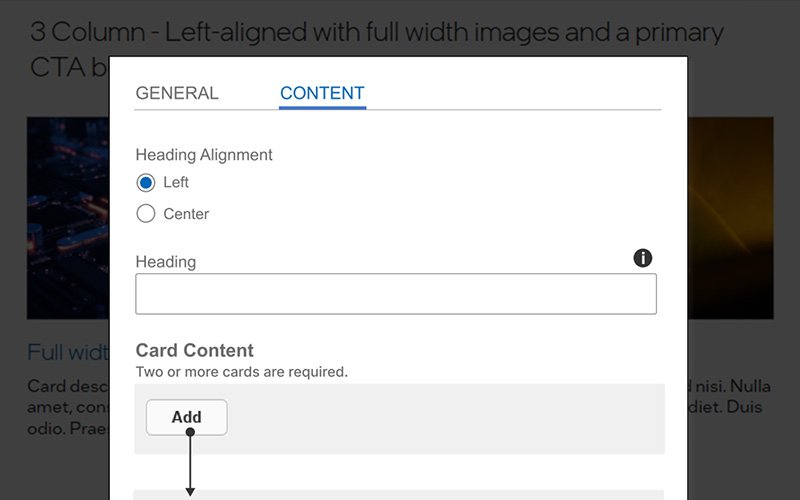Click the 'Heading' field label
This screenshot has height=500, width=800.
tap(166, 262)
